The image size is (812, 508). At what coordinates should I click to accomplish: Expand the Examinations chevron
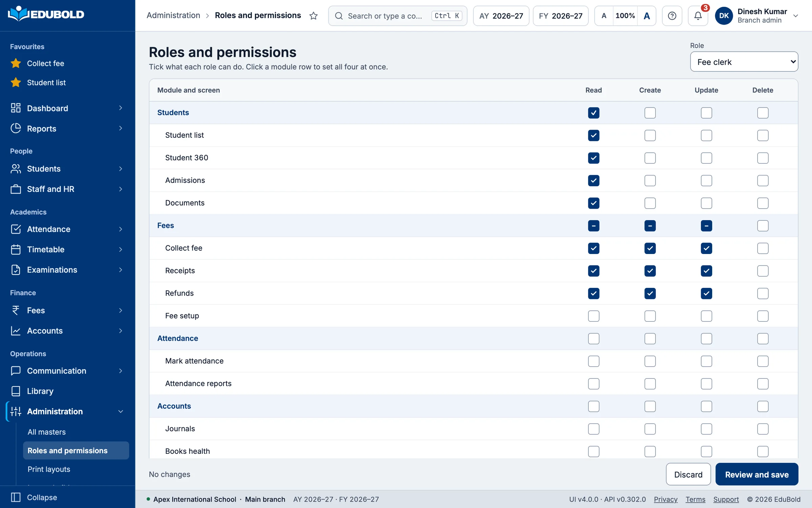120,270
